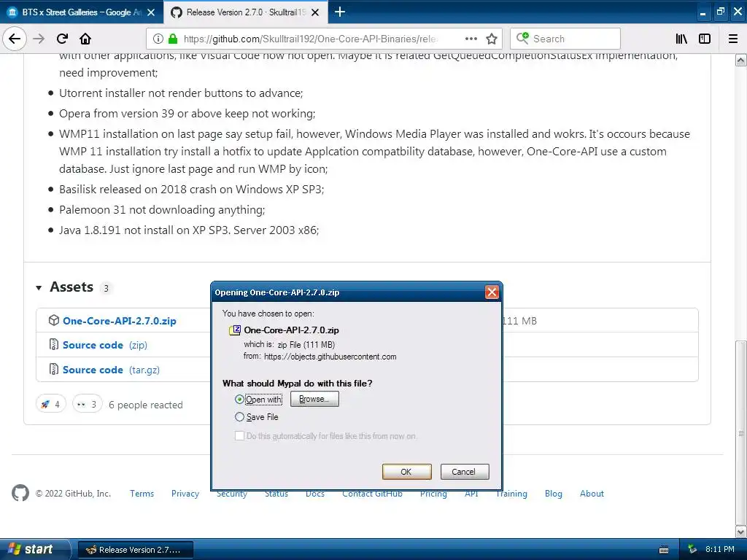Collapse the Assets section triangle
Screen dimensions: 747x560
coord(39,287)
